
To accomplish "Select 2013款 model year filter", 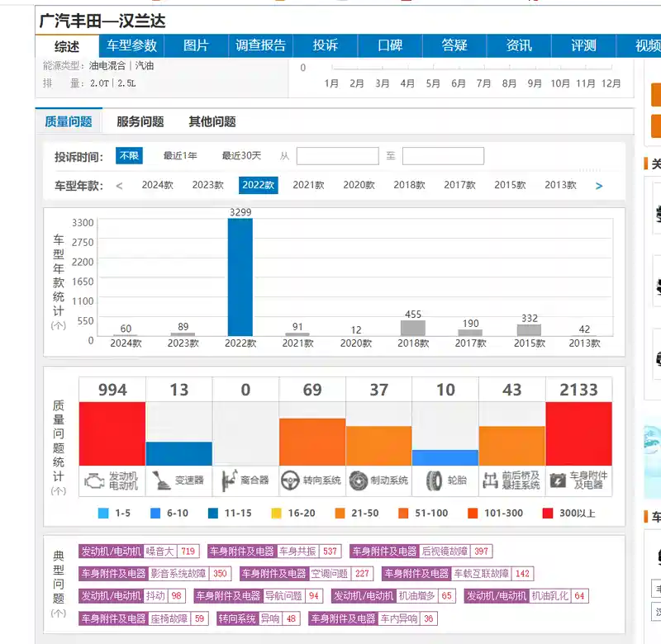I will click(561, 185).
